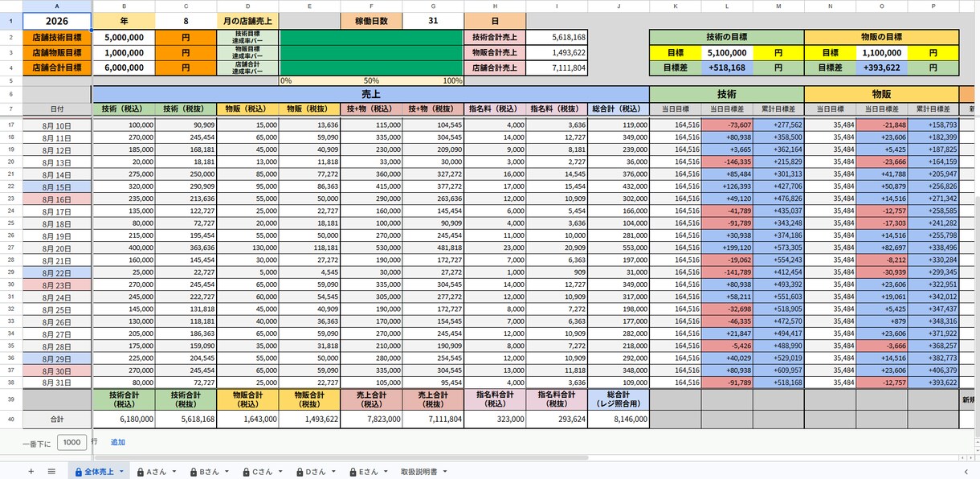
Task: Add a new sheet with the plus icon
Action: [x=31, y=471]
